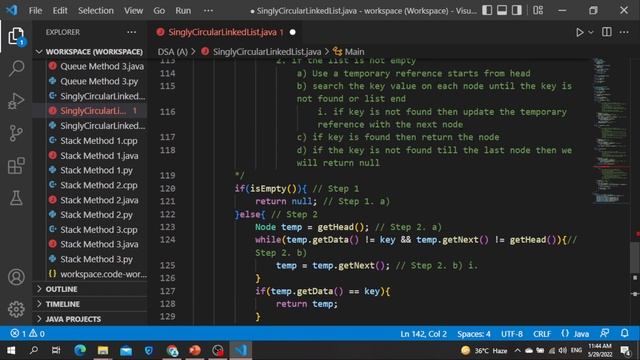The width and height of the screenshot is (640, 360).
Task: Open notifications bell in status bar
Action: [624, 333]
